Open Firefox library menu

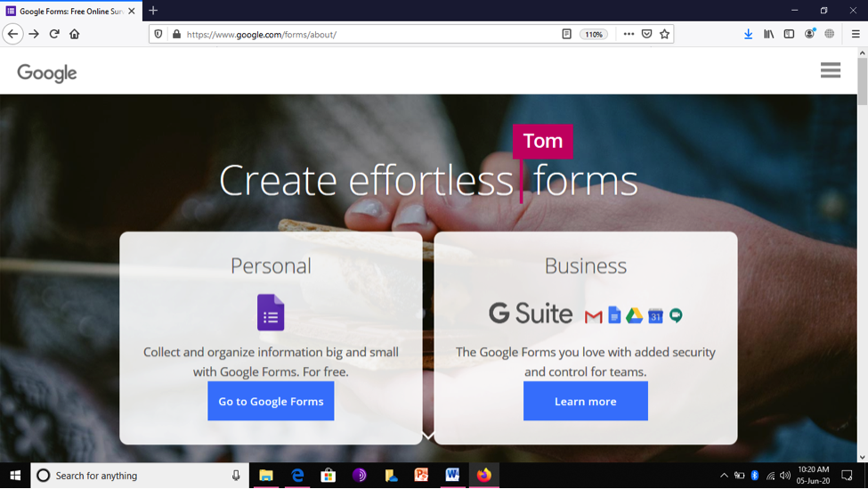click(x=769, y=34)
